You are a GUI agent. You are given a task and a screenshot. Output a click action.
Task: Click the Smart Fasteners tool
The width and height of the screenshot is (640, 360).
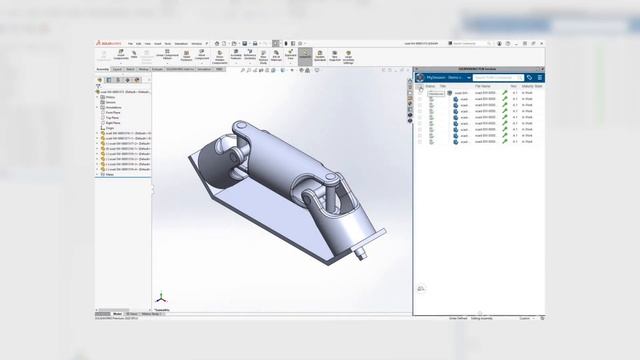[186, 56]
